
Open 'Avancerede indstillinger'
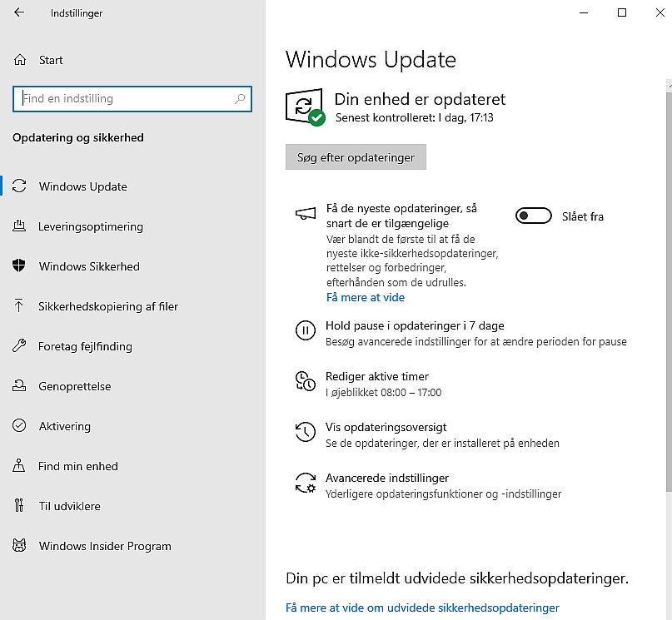pyautogui.click(x=387, y=478)
